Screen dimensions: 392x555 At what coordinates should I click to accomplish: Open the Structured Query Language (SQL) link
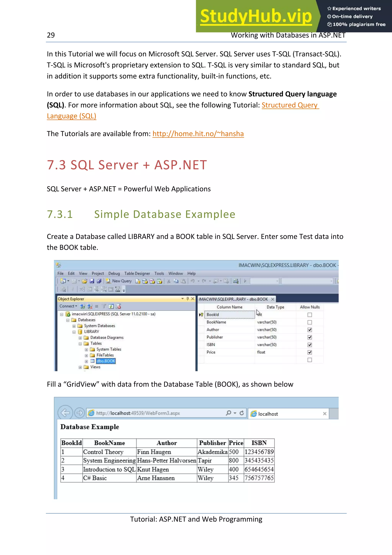point(290,105)
